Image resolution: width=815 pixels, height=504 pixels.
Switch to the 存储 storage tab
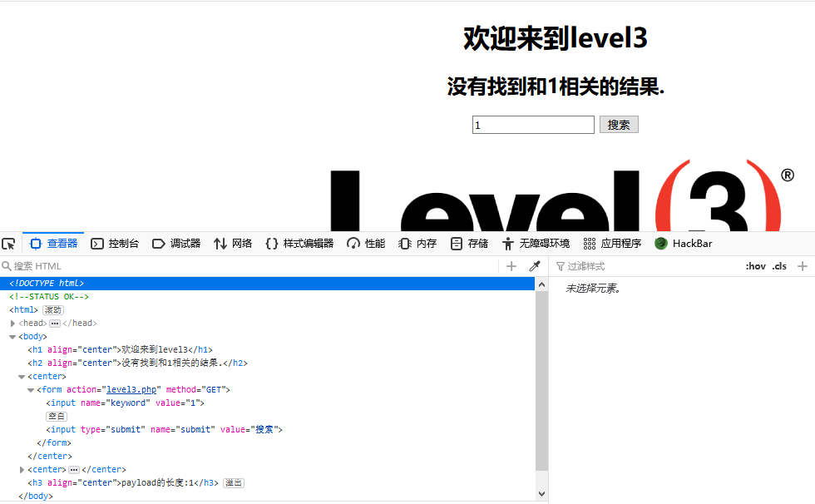(x=469, y=244)
